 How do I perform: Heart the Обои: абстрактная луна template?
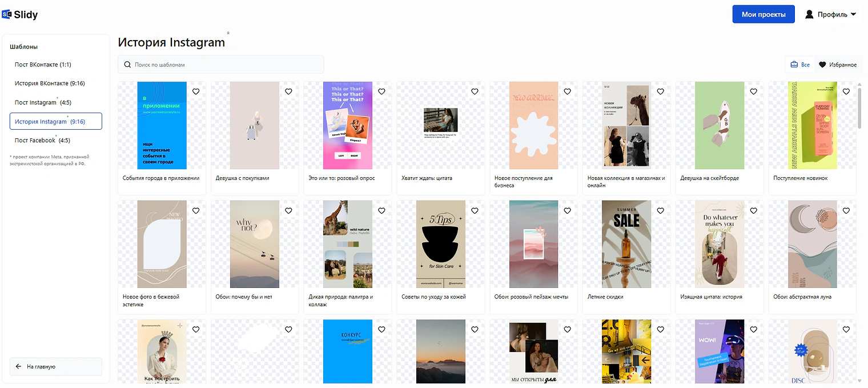point(846,211)
